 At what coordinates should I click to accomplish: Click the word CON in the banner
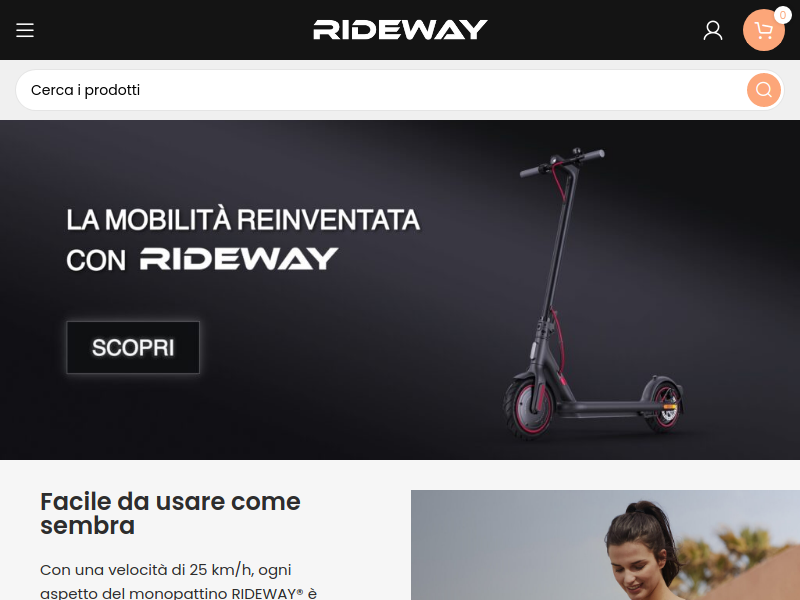tap(96, 260)
